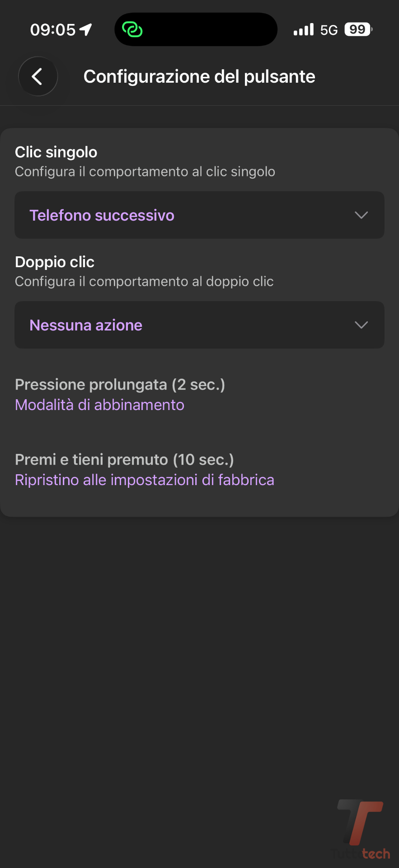Tap the 5G network indicator
This screenshot has width=399, height=868.
tap(329, 30)
